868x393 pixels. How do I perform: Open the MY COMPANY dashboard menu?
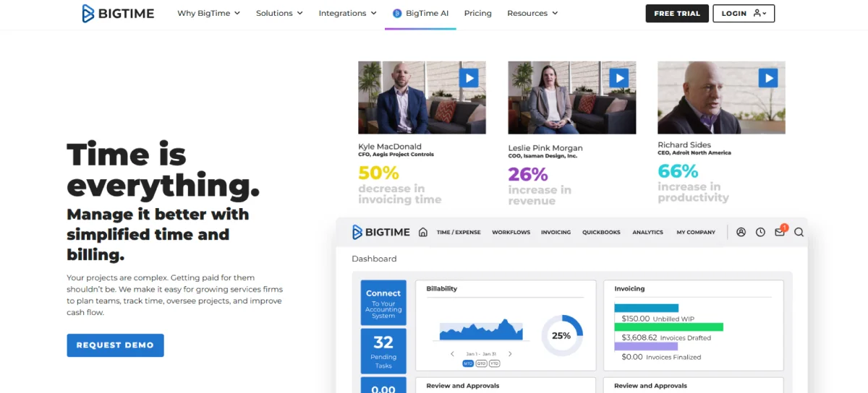pyautogui.click(x=696, y=233)
